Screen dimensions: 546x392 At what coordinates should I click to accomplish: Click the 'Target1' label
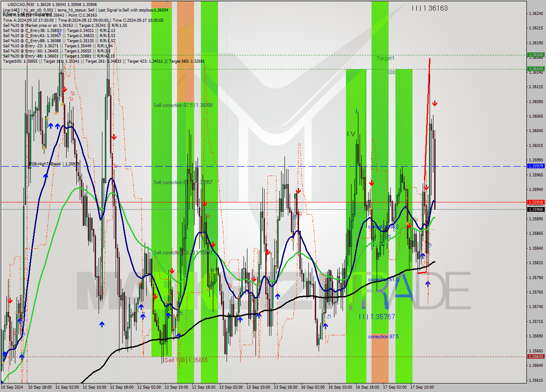point(386,58)
